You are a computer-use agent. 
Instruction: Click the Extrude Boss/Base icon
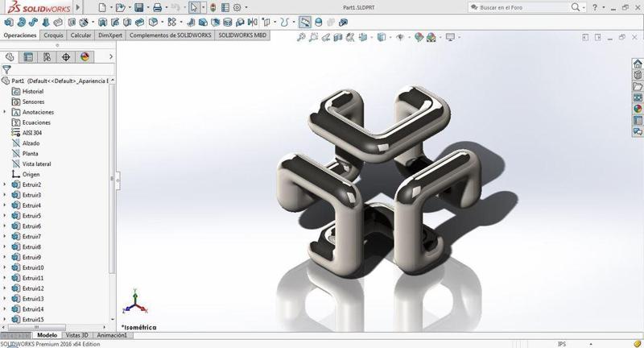[9, 23]
